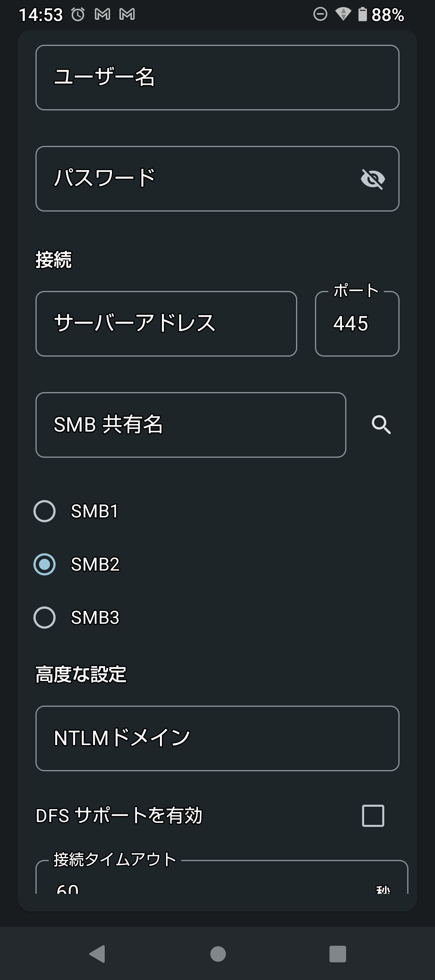The width and height of the screenshot is (435, 980).
Task: Select the SMB2 protocol option
Action: (45, 564)
